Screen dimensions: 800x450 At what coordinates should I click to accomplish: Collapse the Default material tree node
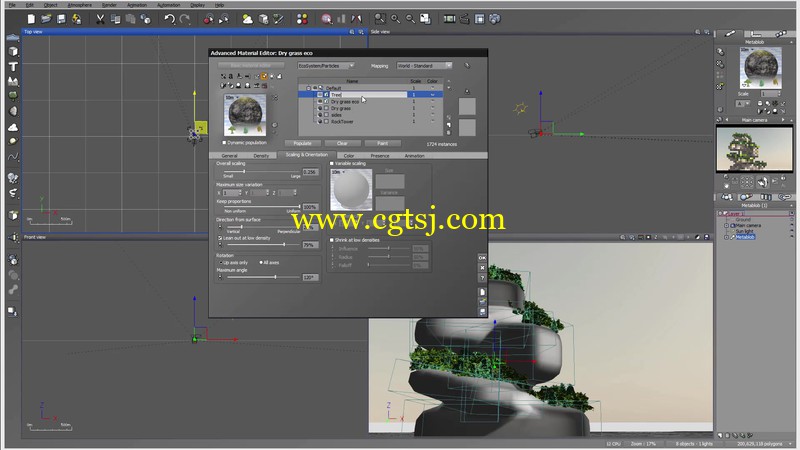(x=308, y=88)
